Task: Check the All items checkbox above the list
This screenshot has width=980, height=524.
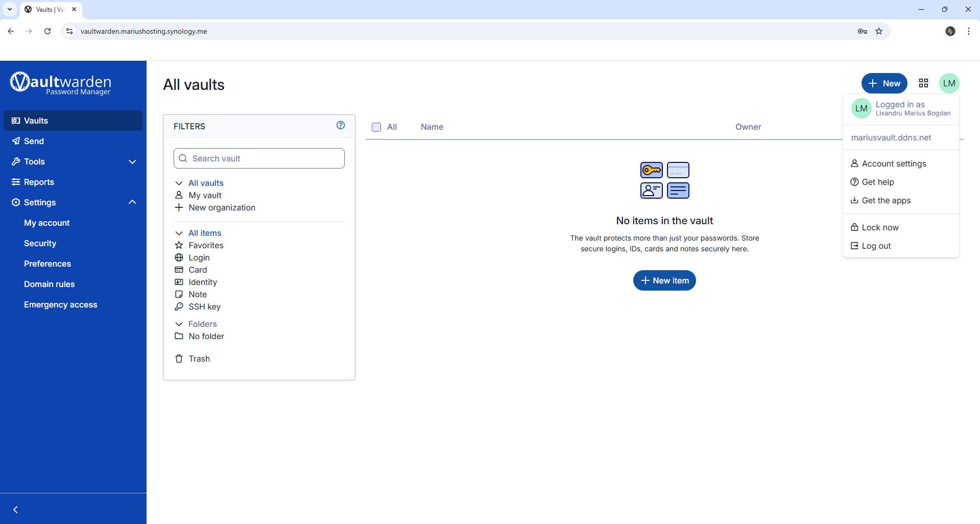Action: point(376,127)
